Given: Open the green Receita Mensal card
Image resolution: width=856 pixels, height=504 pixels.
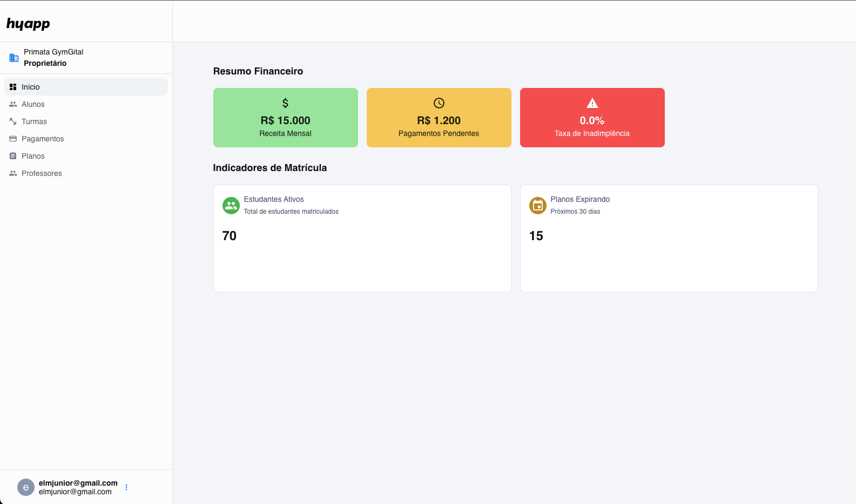Looking at the screenshot, I should 286,118.
